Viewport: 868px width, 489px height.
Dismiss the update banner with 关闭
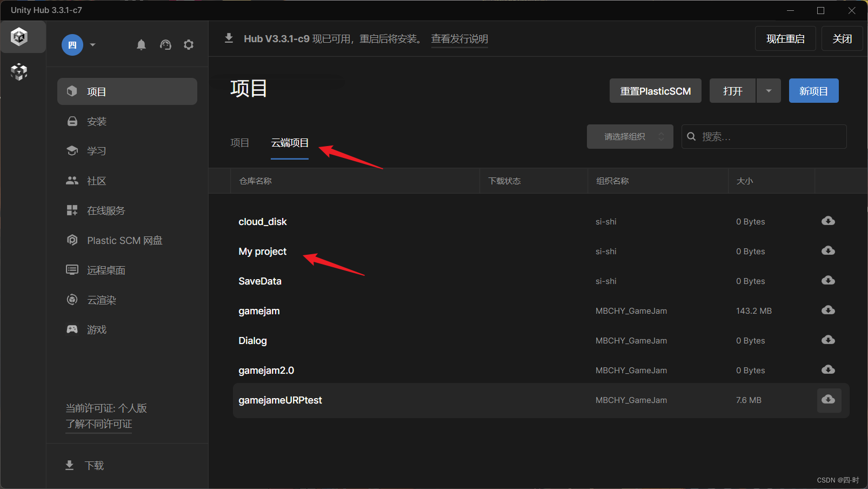point(842,38)
